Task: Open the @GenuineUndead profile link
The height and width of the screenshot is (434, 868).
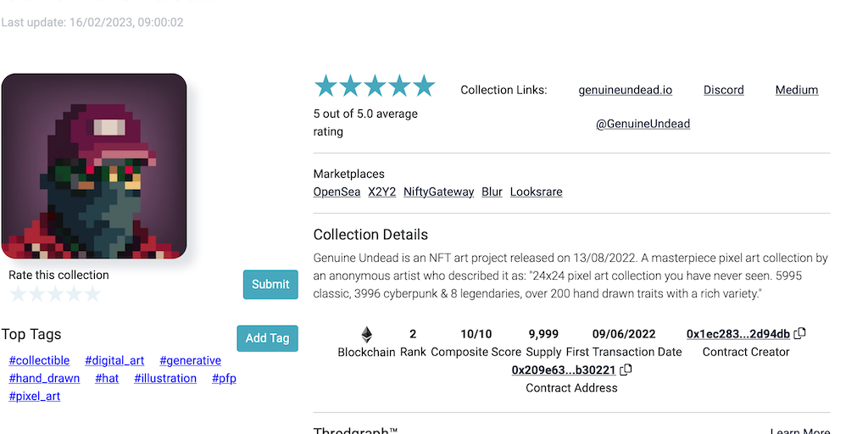Action: pyautogui.click(x=643, y=124)
